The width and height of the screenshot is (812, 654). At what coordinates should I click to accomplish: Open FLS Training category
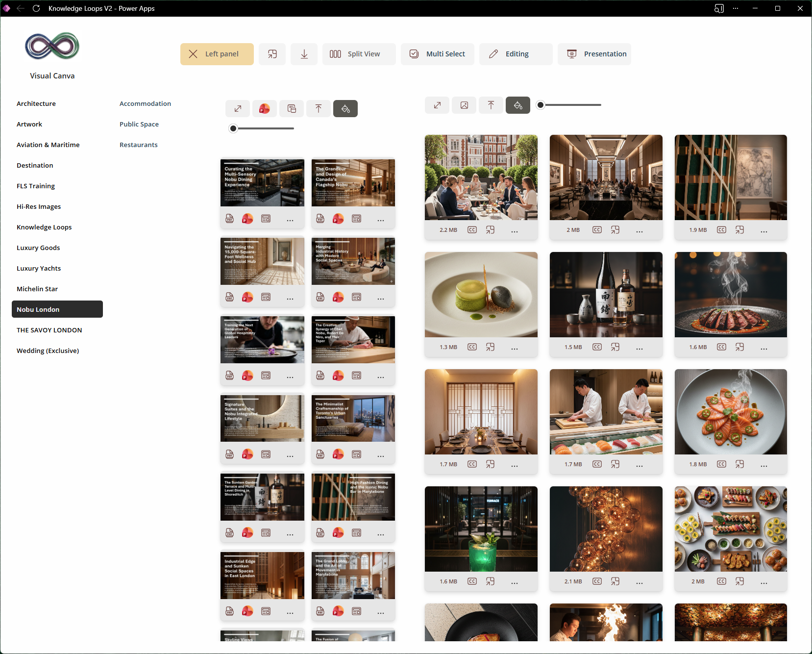[x=36, y=186]
